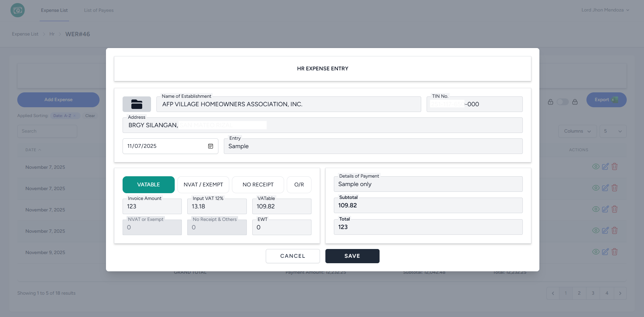Open the calendar picker icon in date field
Screen dimensions: 644x317
(211, 146)
